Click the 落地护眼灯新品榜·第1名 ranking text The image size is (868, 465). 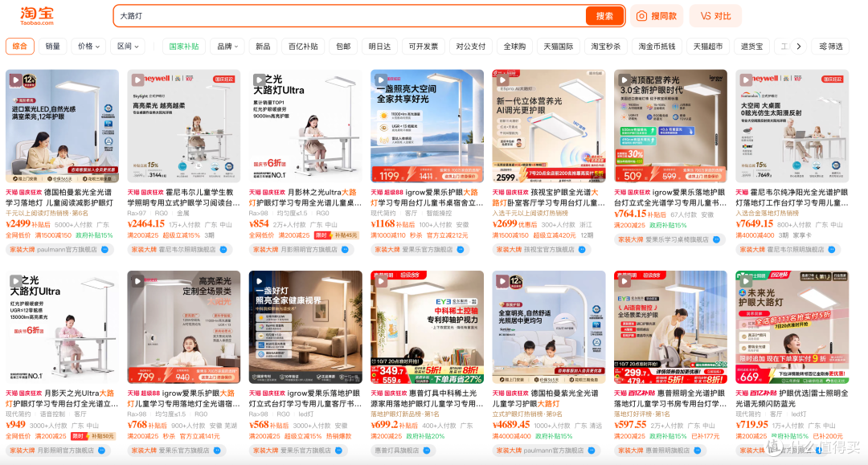[x=404, y=414]
